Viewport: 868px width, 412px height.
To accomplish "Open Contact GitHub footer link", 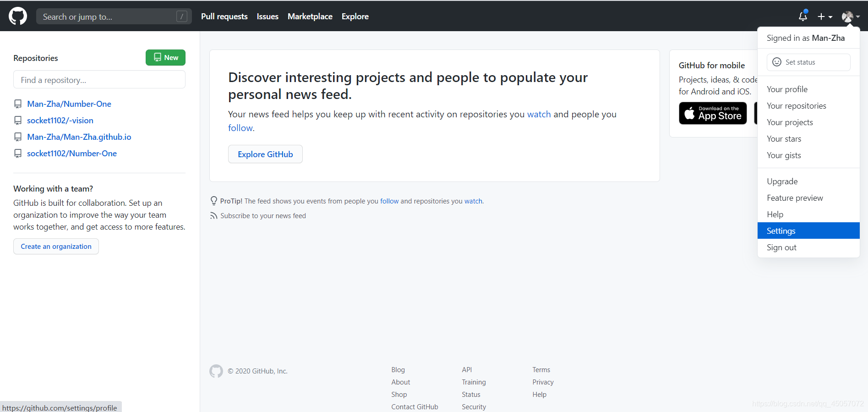I will pos(415,407).
